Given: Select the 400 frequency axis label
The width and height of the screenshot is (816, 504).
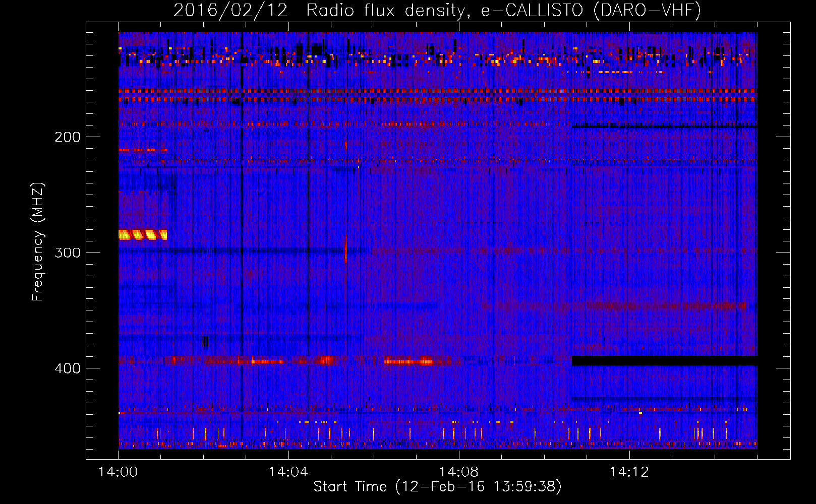Looking at the screenshot, I should click(x=68, y=368).
